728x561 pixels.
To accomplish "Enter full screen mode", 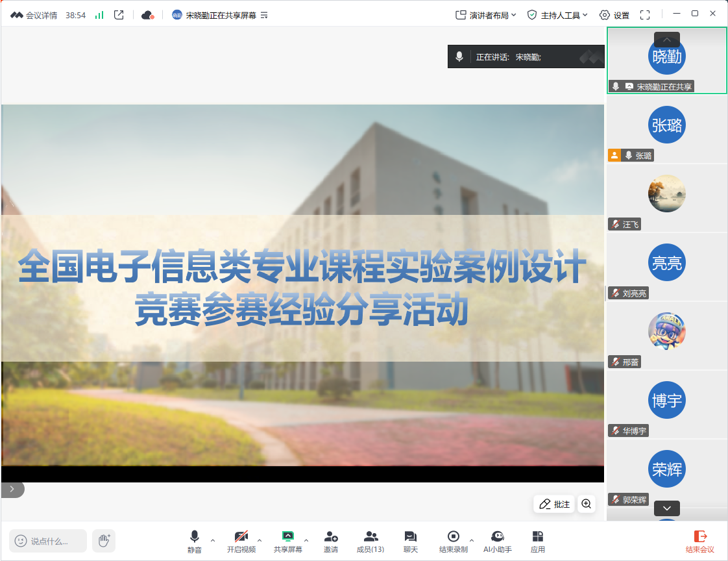I will click(644, 15).
